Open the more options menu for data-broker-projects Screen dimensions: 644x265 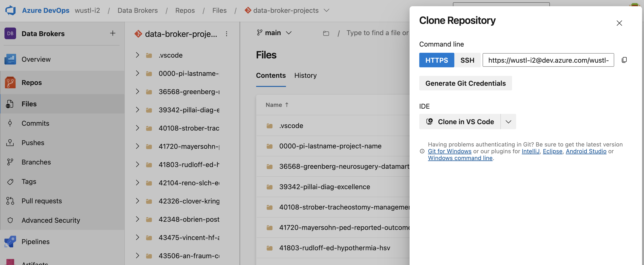tap(226, 34)
